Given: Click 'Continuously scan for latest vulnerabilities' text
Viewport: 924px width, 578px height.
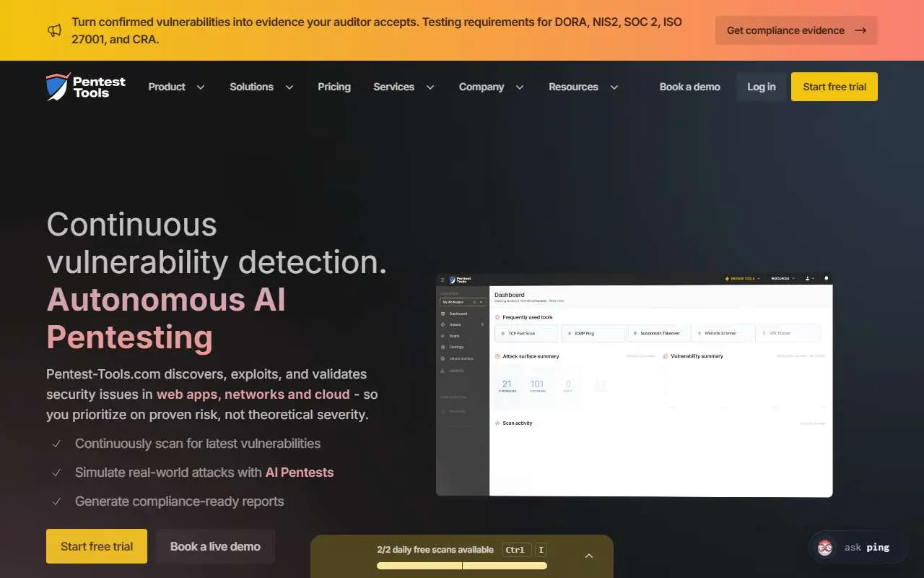Looking at the screenshot, I should 198,444.
